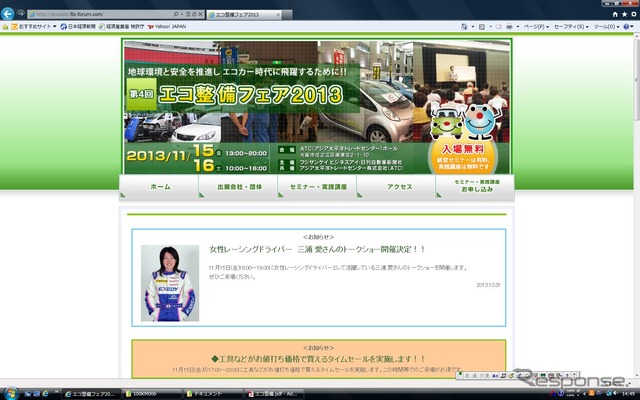
Task: Click the Help question mark icon
Action: [626, 27]
